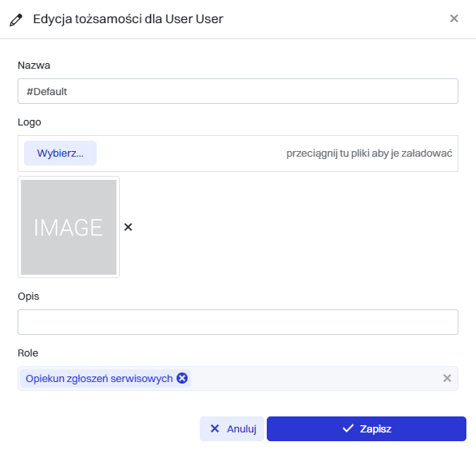Close the identity edit dialog

[454, 18]
